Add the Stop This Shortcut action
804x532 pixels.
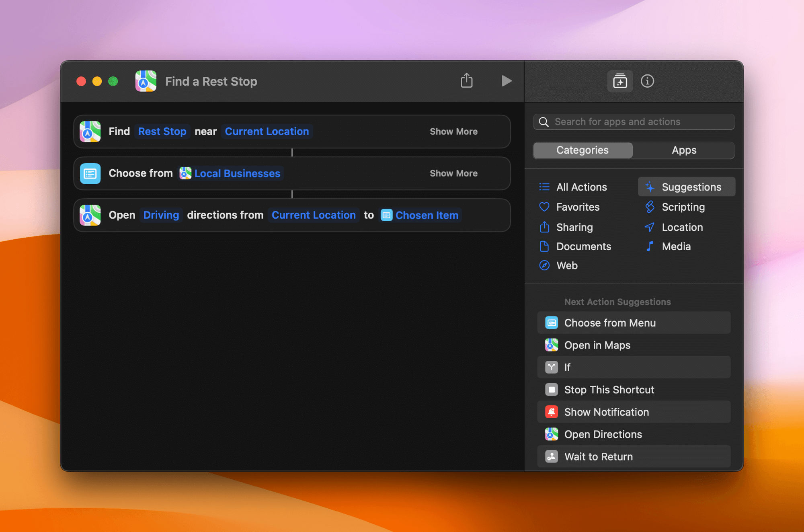(634, 390)
